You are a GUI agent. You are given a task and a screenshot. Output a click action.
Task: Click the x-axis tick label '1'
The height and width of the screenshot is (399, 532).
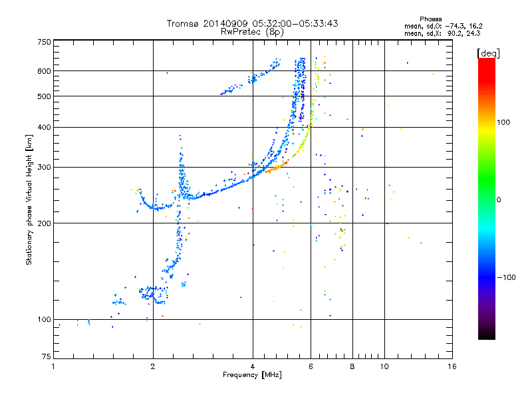(53, 366)
